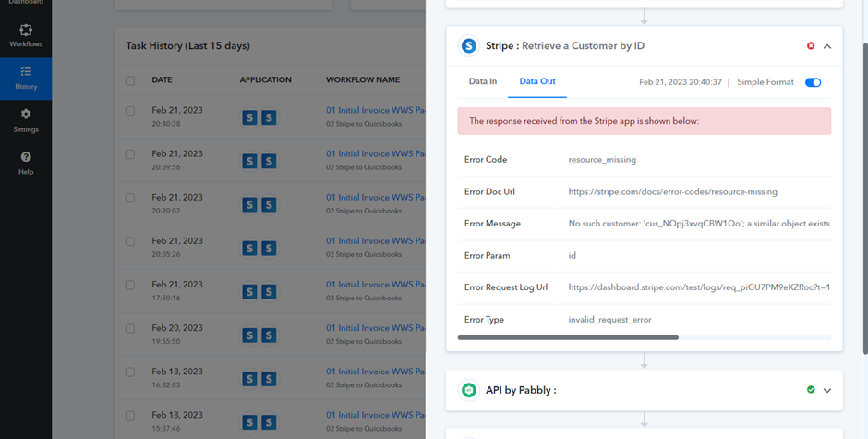Click the 'invalid_request_error' value
Viewport: 868px width, 439px height.
[610, 319]
